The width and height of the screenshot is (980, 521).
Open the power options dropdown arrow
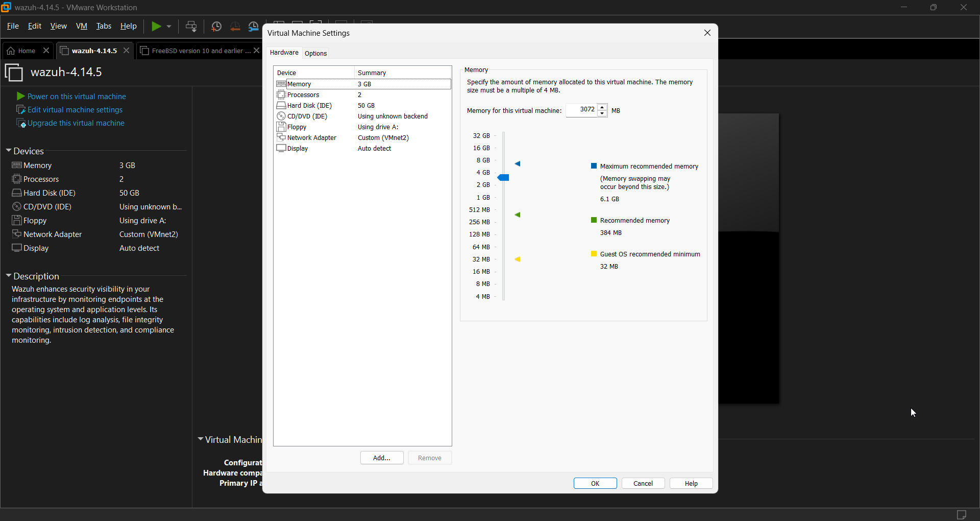169,27
